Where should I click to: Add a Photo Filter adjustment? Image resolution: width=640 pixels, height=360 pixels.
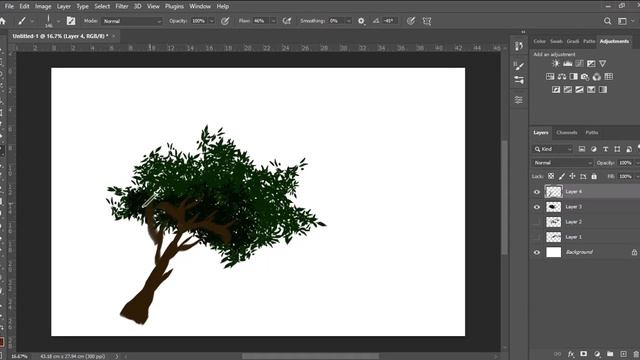tap(585, 77)
